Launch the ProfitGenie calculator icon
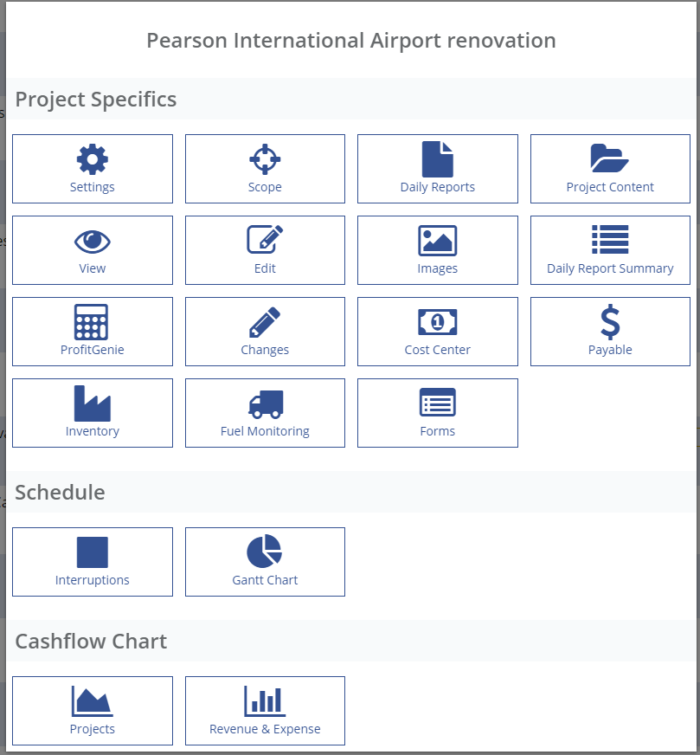The image size is (700, 755). pyautogui.click(x=93, y=322)
